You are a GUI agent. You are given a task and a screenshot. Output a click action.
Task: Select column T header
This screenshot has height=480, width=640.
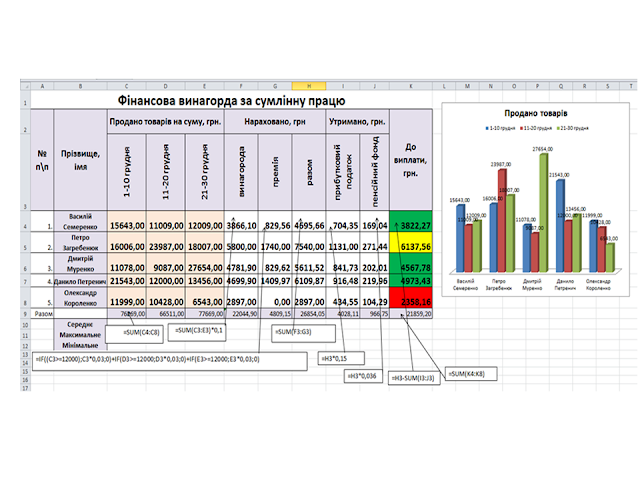[x=631, y=86]
